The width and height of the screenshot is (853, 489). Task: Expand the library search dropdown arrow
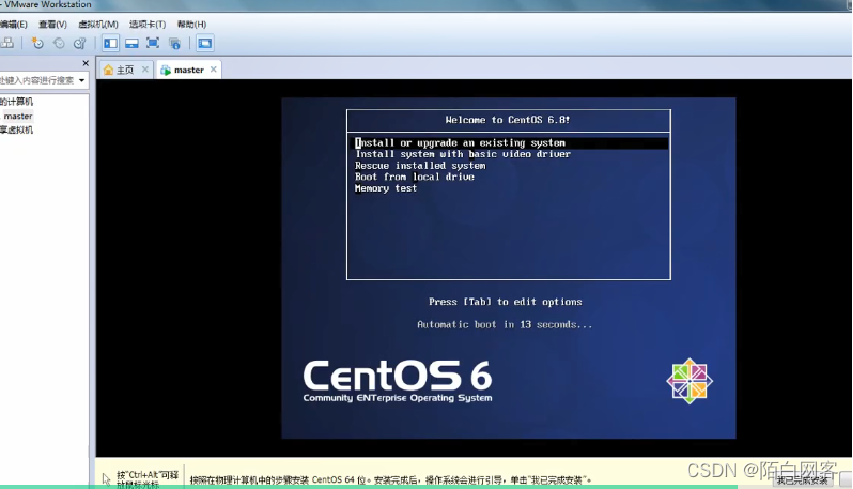point(82,81)
